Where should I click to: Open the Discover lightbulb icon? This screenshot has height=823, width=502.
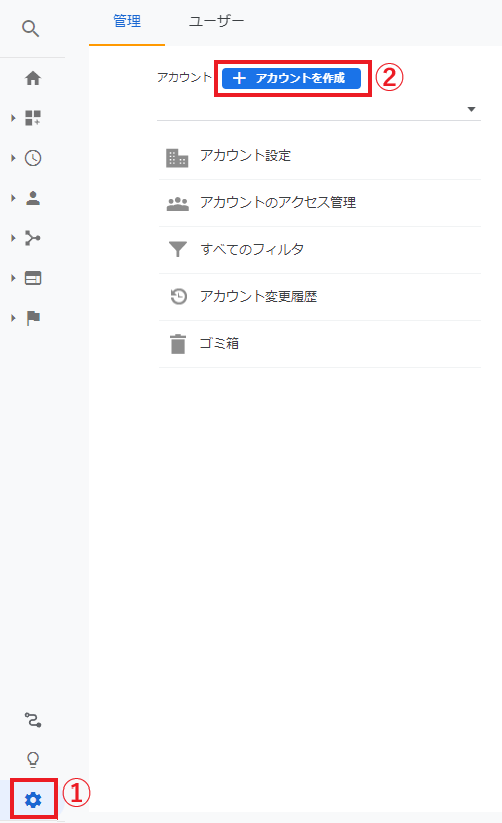point(33,759)
